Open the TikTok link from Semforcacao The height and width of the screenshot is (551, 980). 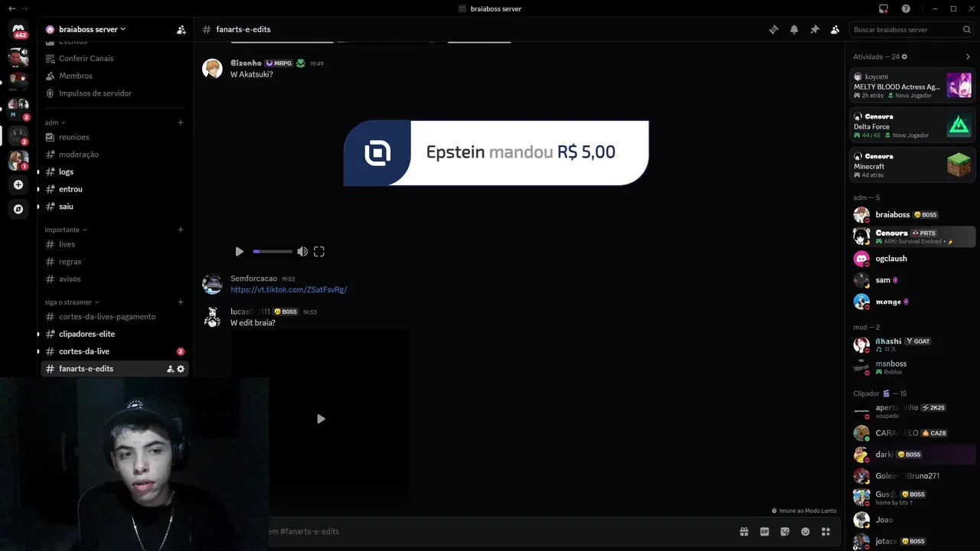(x=289, y=290)
